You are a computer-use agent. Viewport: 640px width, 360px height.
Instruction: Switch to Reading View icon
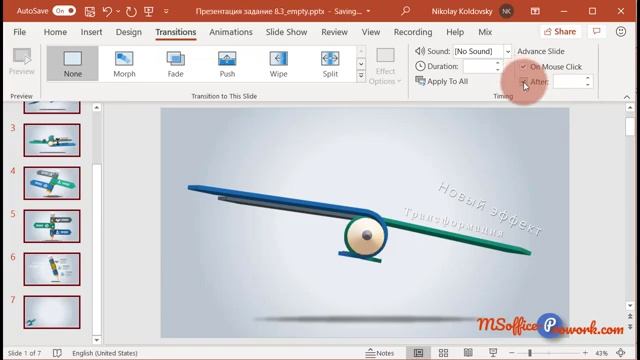click(x=468, y=353)
